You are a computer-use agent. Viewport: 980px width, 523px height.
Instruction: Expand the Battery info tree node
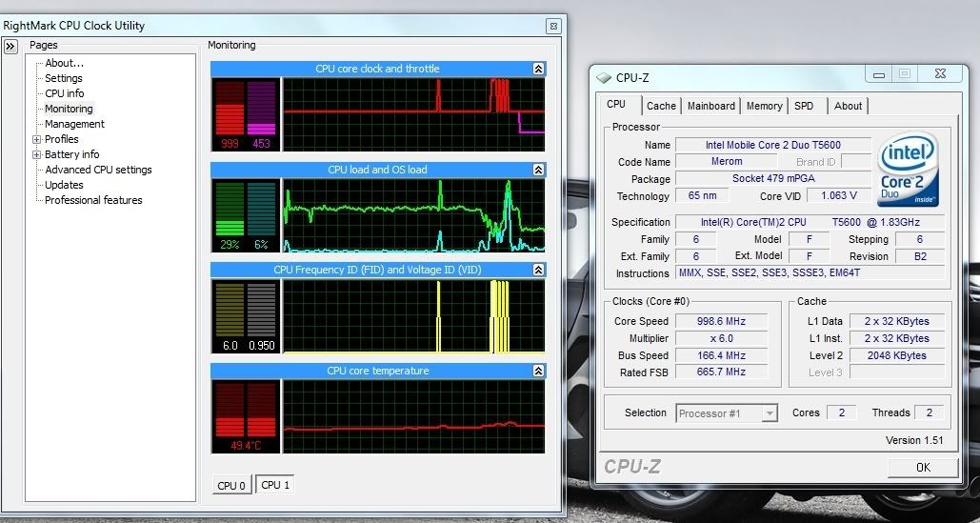[x=37, y=154]
